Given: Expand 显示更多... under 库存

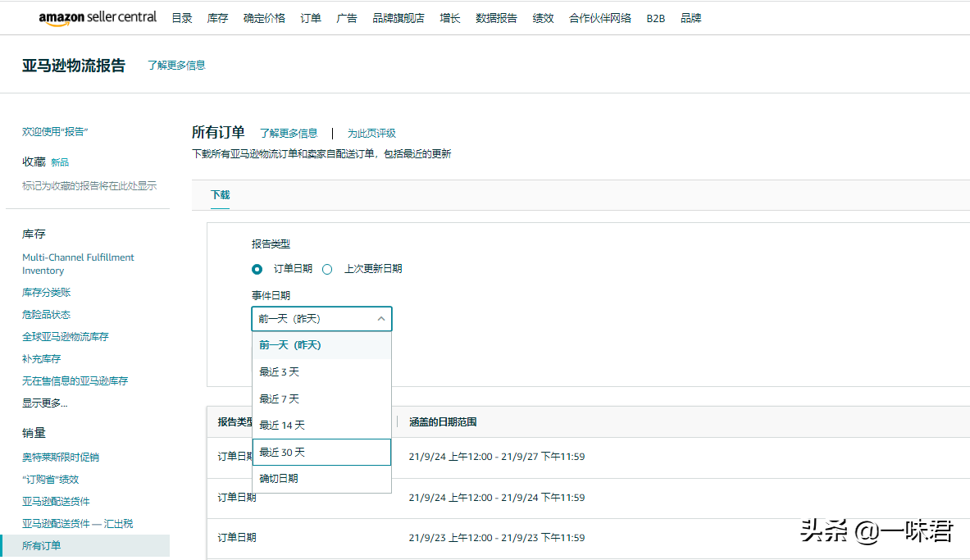Looking at the screenshot, I should [x=44, y=403].
